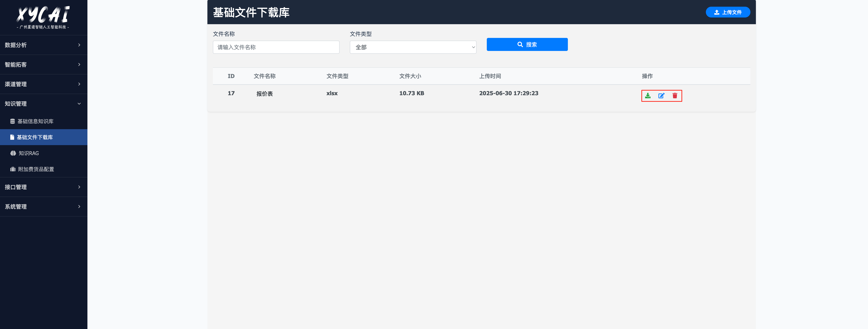Click the XYCAI logo

click(43, 14)
